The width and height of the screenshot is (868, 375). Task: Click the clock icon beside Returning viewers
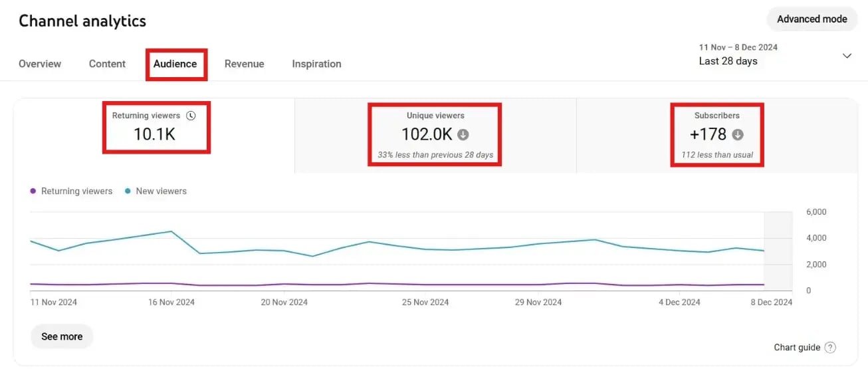tap(191, 116)
